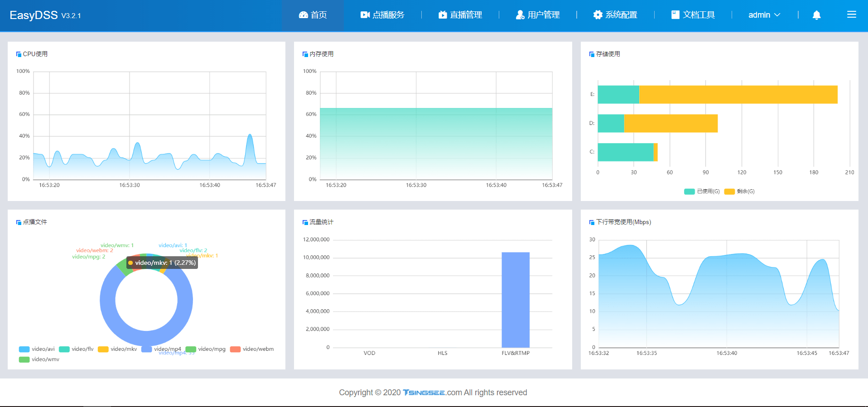Toggle the 剩余(G) legend series
This screenshot has height=407, width=868.
pos(739,192)
